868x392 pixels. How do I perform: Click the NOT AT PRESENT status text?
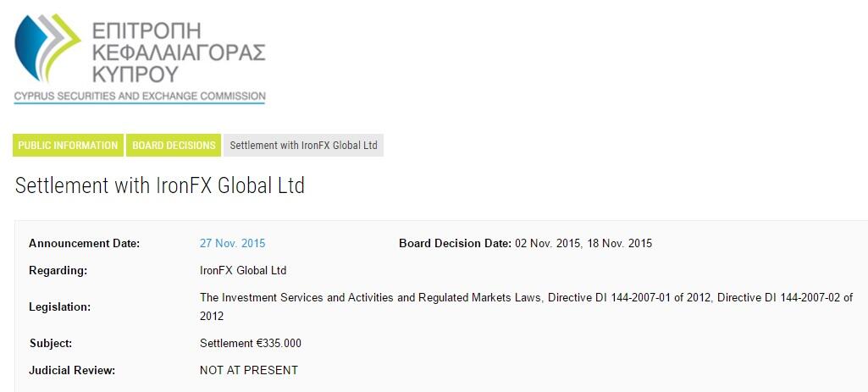click(x=249, y=370)
